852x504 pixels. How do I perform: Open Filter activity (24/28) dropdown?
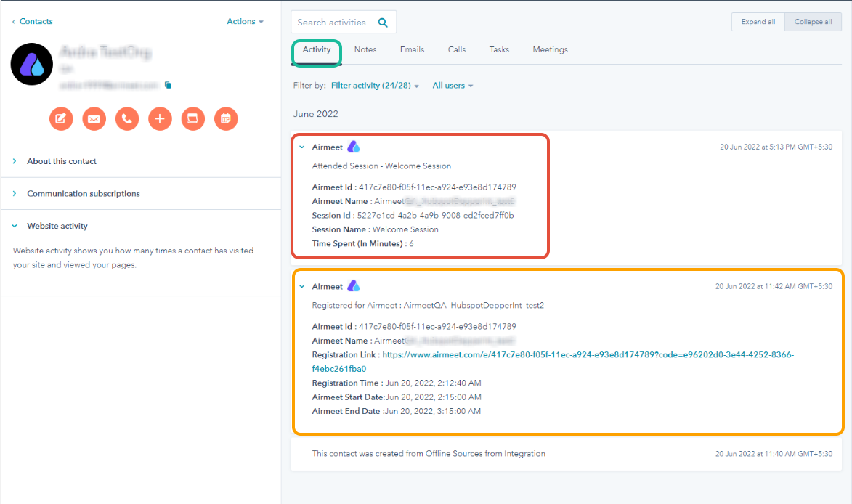[x=375, y=86]
